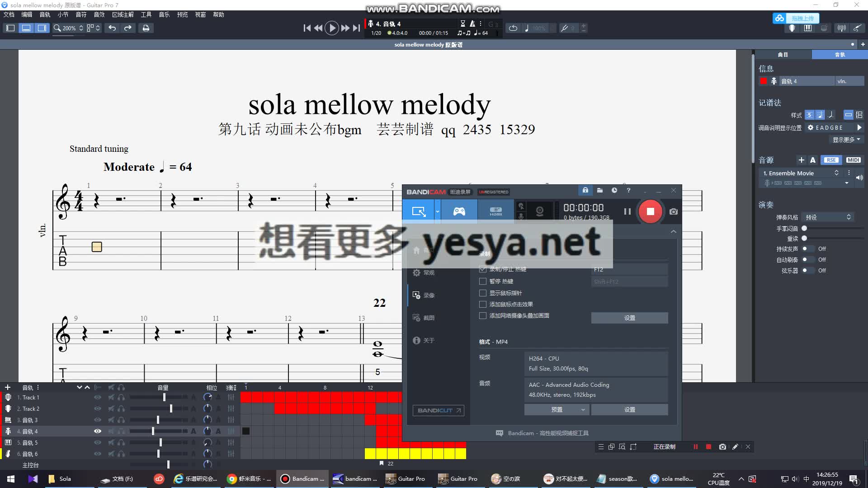The height and width of the screenshot is (488, 868).
Task: Open the keyboard view icon
Action: [808, 28]
